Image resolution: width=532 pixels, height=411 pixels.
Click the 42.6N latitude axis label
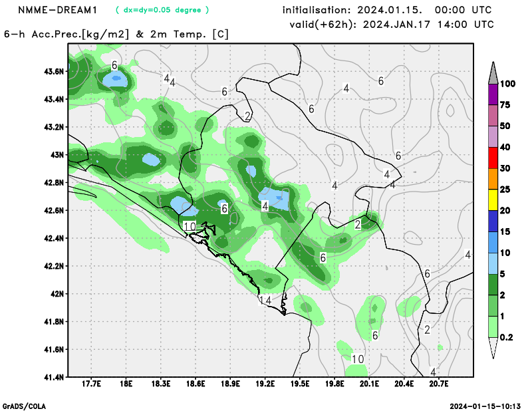[x=54, y=210]
